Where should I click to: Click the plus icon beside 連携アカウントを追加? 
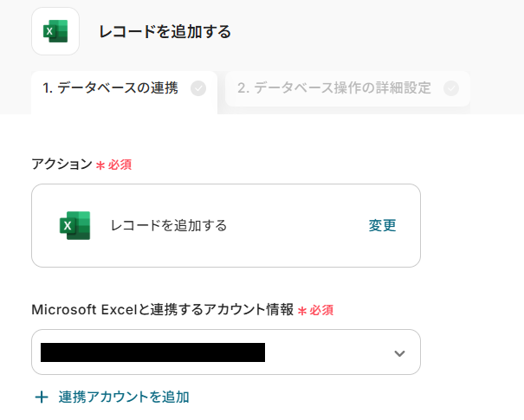point(41,397)
